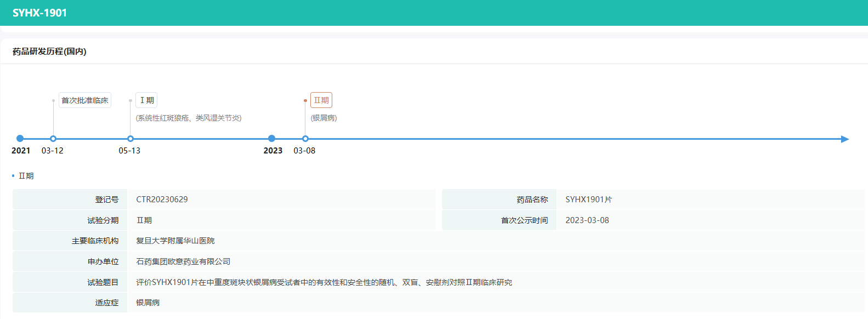Image resolution: width=868 pixels, height=319 pixels.
Task: Open registration number CTR20230629
Action: click(162, 200)
